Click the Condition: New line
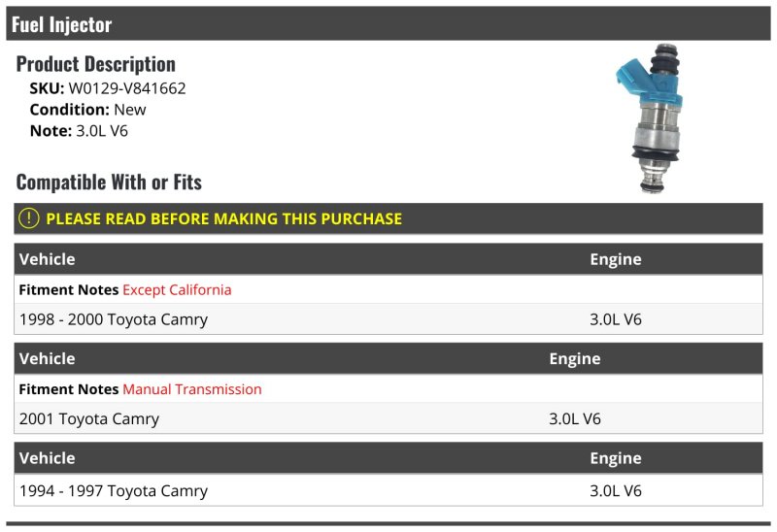 point(87,110)
